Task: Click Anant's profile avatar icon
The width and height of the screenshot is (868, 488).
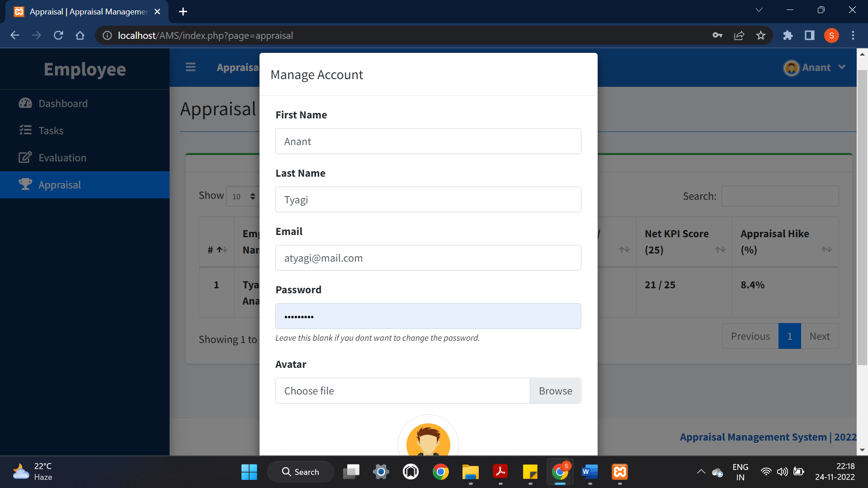Action: pyautogui.click(x=791, y=68)
